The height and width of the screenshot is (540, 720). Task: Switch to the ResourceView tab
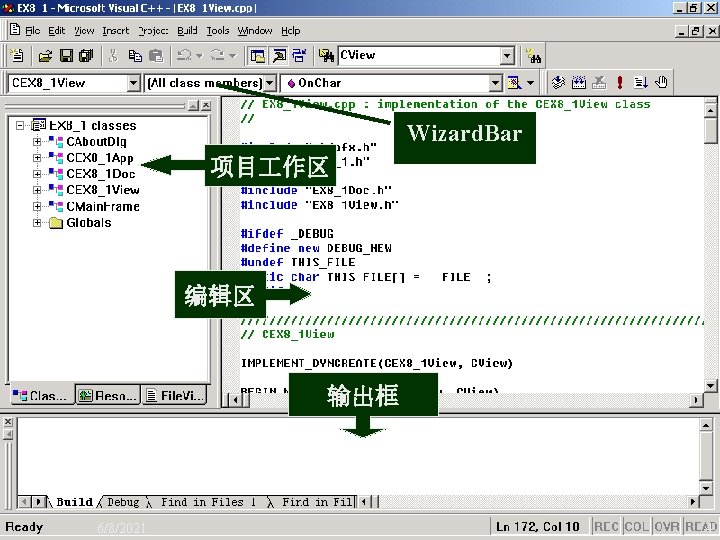coord(108,395)
